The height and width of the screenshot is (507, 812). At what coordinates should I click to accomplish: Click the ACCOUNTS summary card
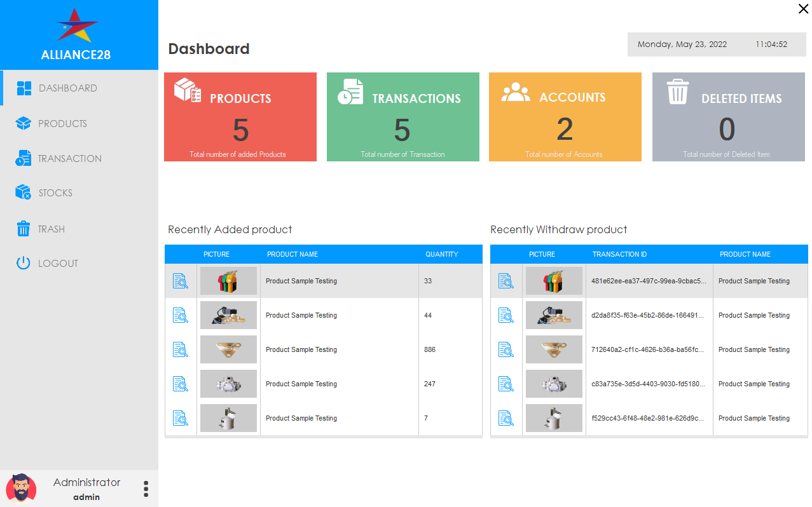coord(565,116)
